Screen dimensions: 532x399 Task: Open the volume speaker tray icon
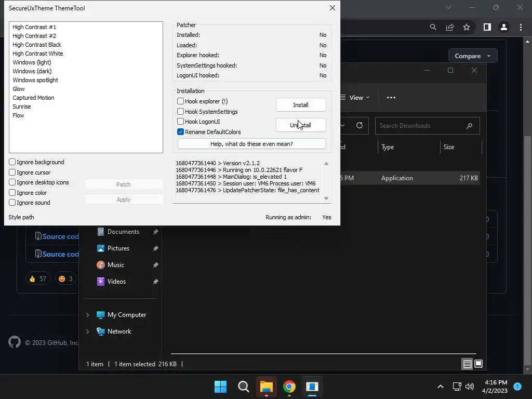point(470,387)
